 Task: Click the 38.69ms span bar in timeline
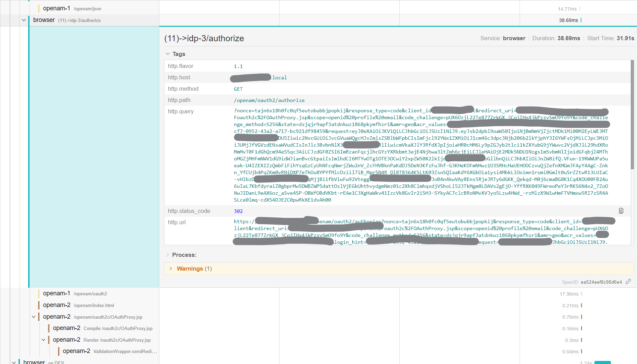coord(581,20)
